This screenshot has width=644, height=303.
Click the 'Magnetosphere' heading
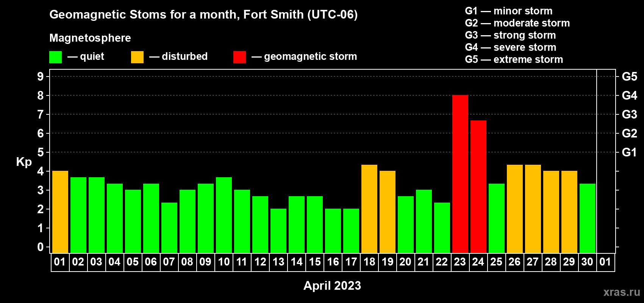click(x=90, y=38)
